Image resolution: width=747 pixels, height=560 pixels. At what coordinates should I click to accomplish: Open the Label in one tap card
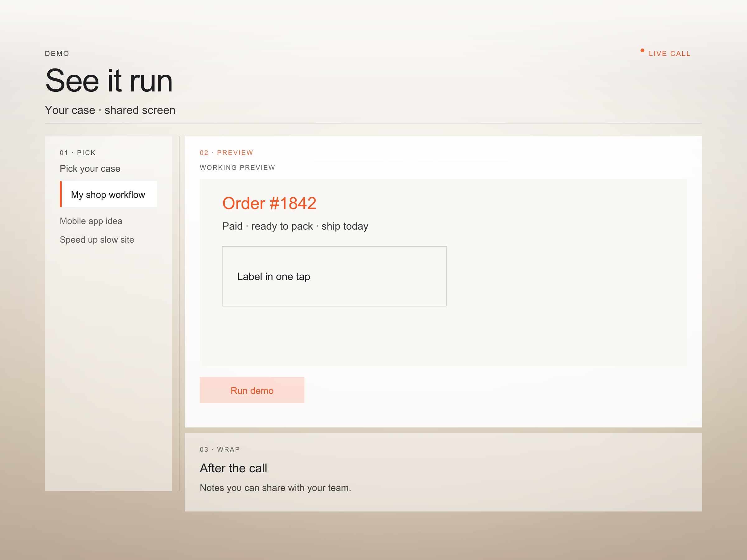(334, 276)
